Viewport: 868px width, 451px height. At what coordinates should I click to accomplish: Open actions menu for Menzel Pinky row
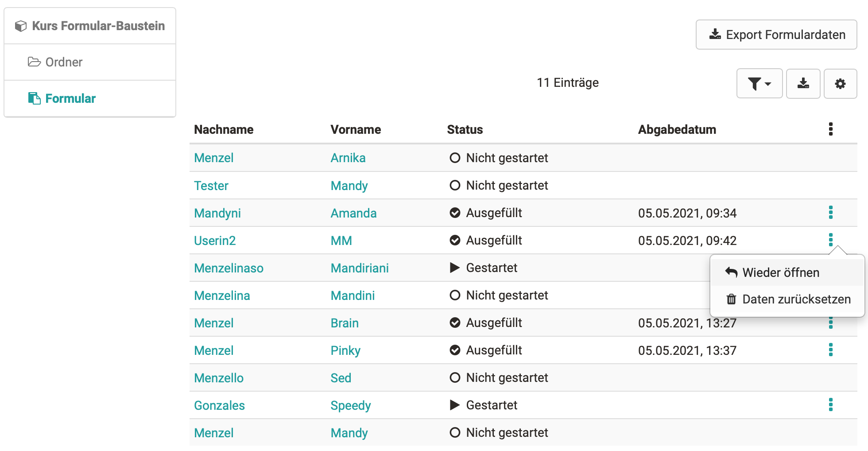830,350
